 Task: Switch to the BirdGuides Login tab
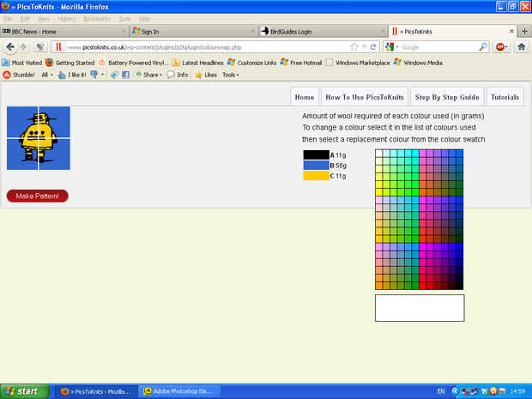[323, 31]
